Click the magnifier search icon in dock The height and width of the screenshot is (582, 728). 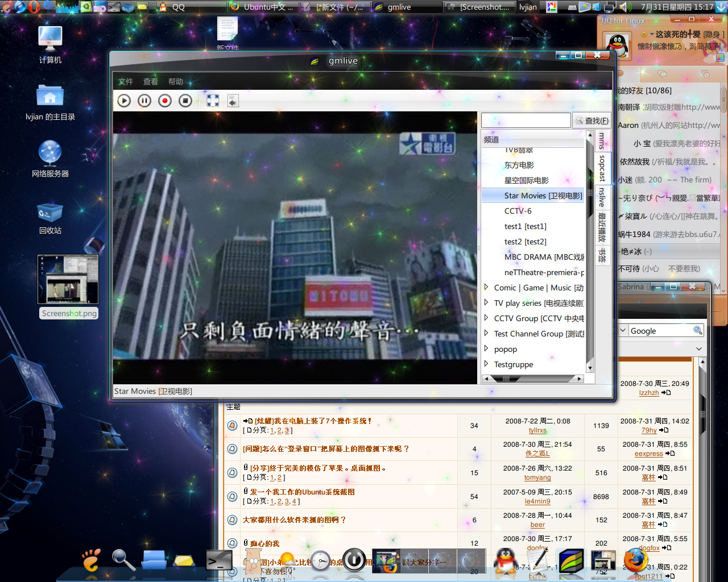tap(123, 560)
